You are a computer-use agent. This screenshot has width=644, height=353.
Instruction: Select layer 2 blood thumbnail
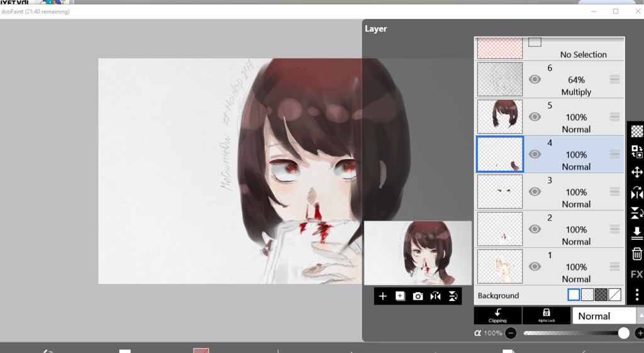click(x=500, y=229)
